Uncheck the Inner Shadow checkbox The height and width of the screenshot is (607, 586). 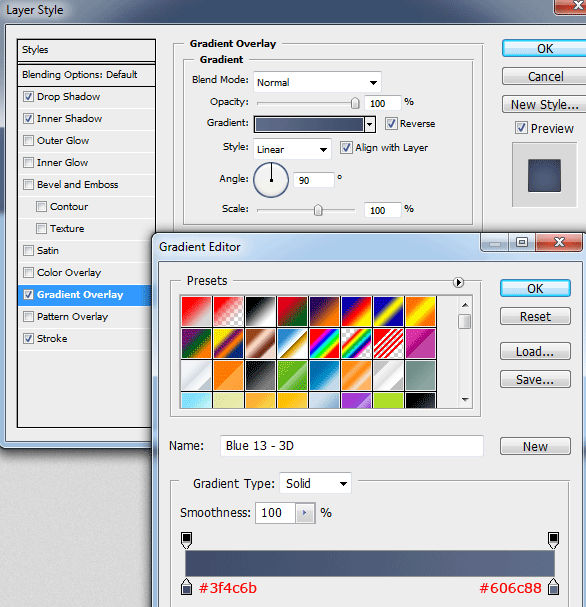(x=28, y=118)
